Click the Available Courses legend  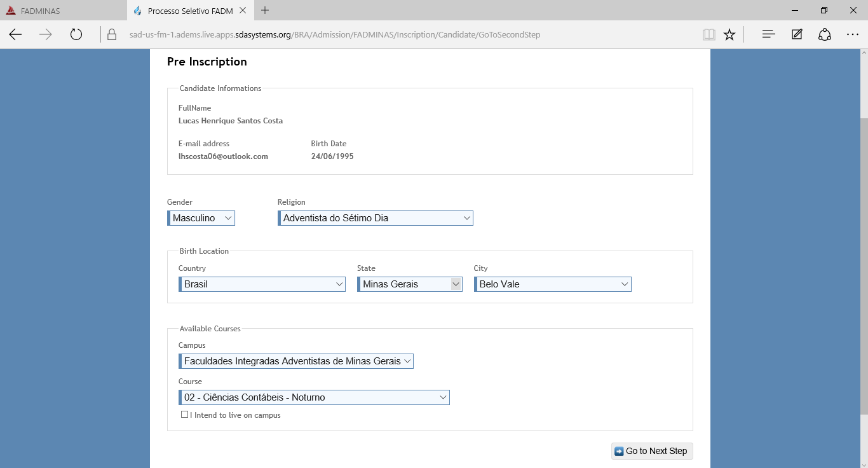pos(210,329)
